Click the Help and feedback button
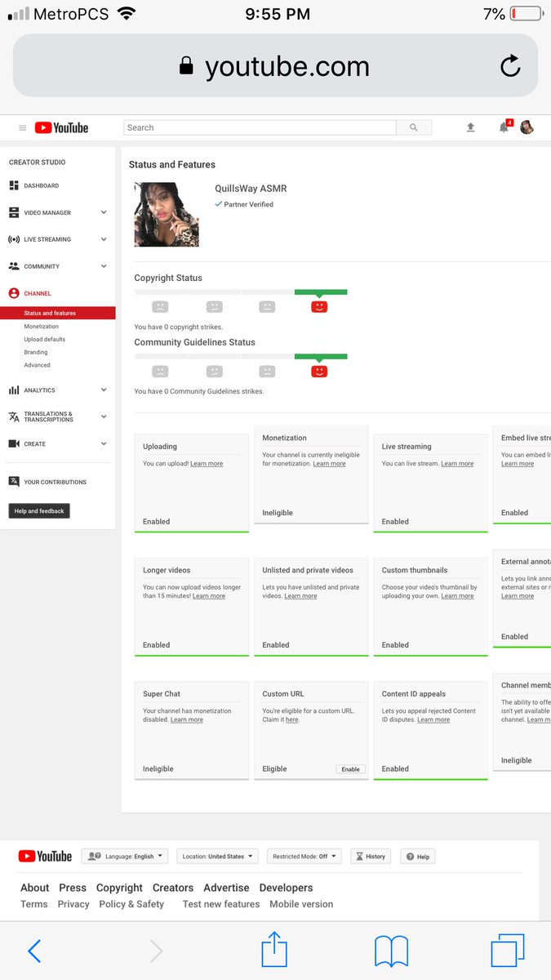 point(39,510)
